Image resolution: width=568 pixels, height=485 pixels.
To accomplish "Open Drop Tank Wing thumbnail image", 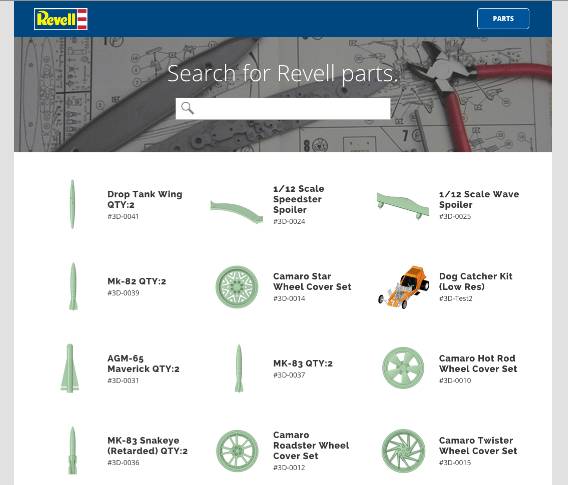I will click(72, 204).
